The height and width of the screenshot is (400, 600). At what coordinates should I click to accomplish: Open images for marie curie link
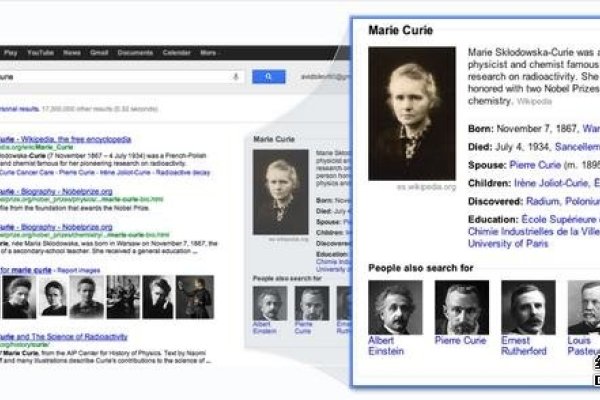point(26,270)
